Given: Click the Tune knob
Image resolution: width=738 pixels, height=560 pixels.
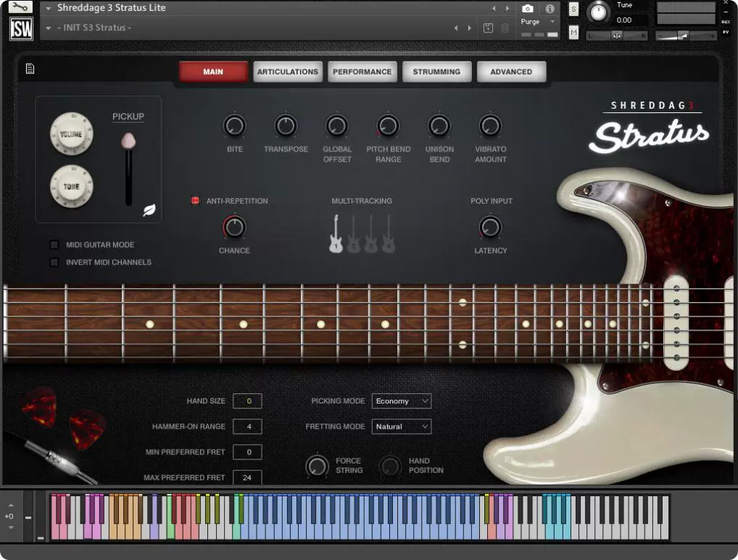Looking at the screenshot, I should coord(598,12).
